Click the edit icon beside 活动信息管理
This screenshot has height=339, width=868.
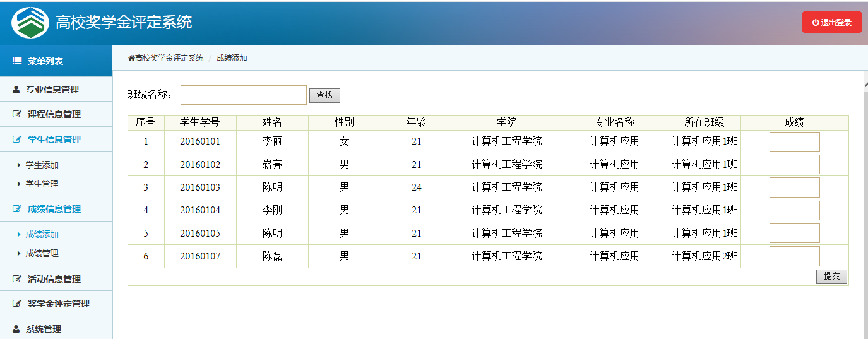17,279
